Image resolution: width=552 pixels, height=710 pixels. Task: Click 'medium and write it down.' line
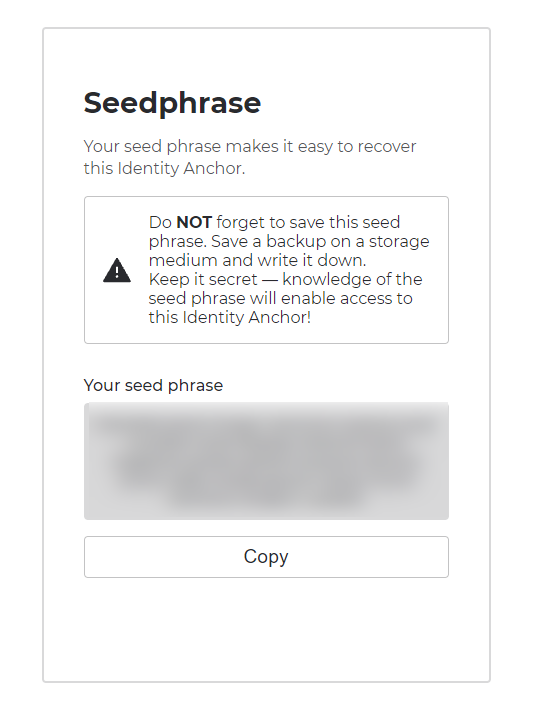(257, 260)
